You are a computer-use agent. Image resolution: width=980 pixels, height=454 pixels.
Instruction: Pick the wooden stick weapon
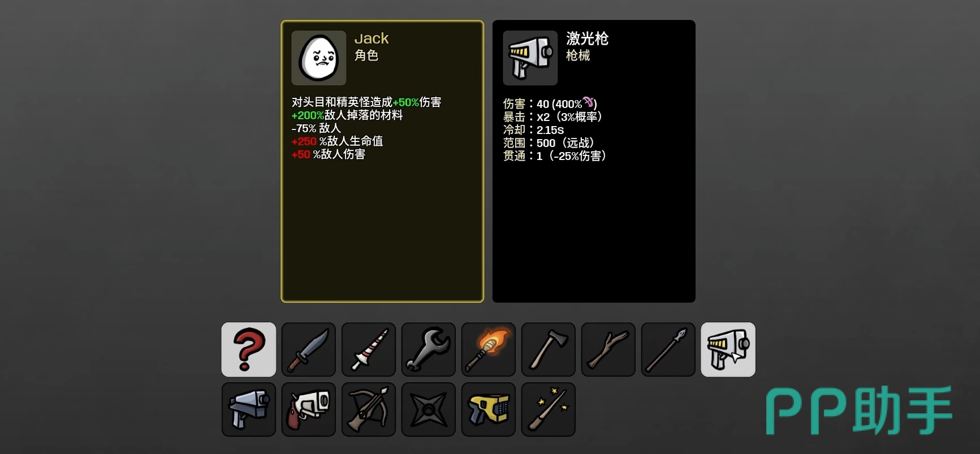(x=608, y=349)
